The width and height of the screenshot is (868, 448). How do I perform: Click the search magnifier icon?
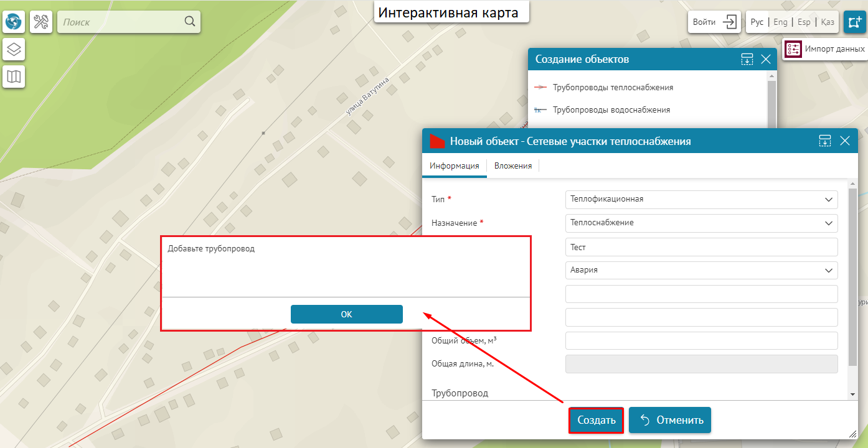click(x=190, y=22)
